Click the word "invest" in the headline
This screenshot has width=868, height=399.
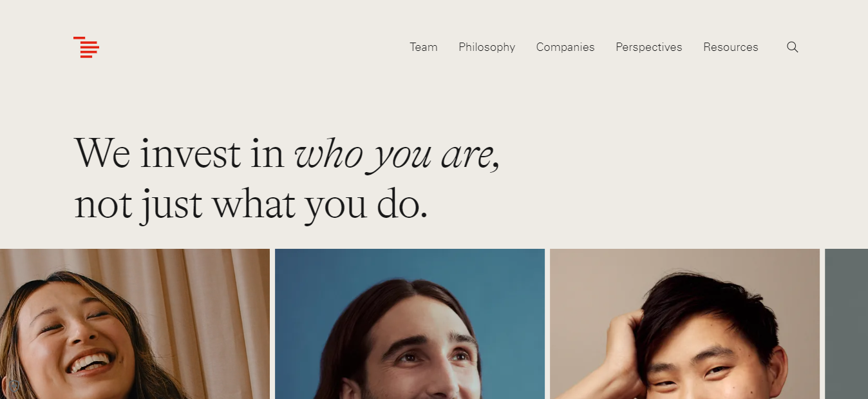191,153
